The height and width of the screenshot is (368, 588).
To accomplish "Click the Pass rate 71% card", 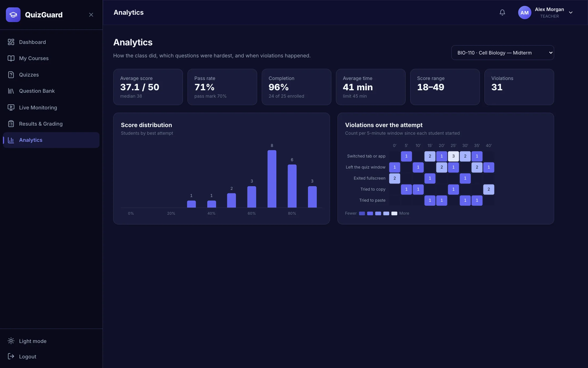I will tap(222, 87).
